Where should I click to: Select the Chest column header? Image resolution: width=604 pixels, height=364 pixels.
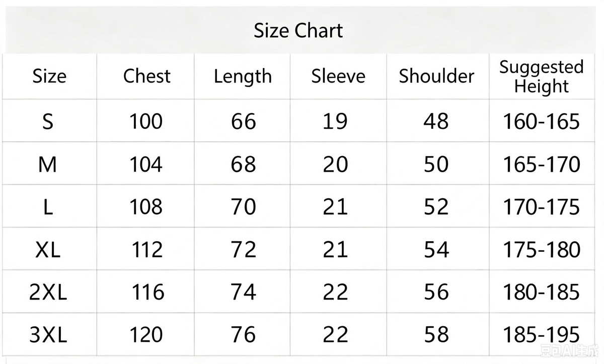click(x=146, y=76)
